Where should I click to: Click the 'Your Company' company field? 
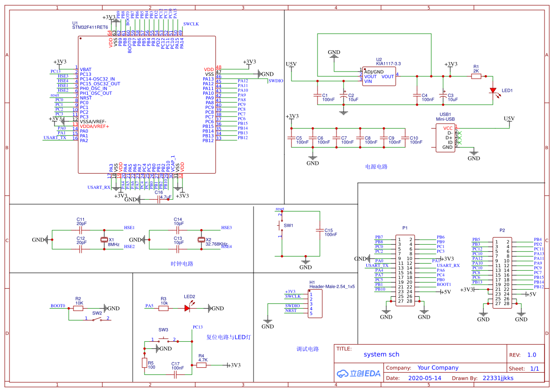[x=438, y=368]
